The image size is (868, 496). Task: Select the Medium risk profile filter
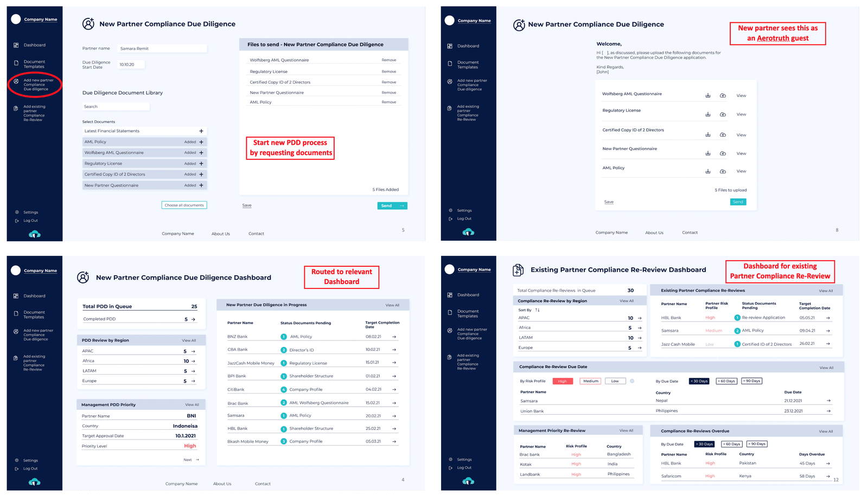(x=590, y=381)
